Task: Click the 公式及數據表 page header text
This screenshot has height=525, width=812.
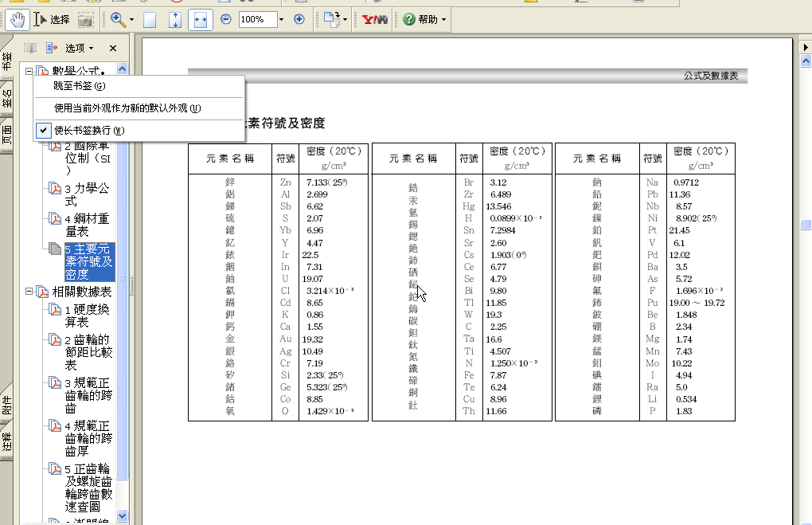Action: [711, 76]
